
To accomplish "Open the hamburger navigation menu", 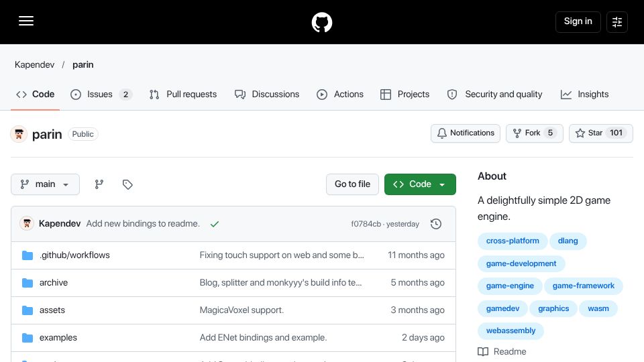I will 26,21.
